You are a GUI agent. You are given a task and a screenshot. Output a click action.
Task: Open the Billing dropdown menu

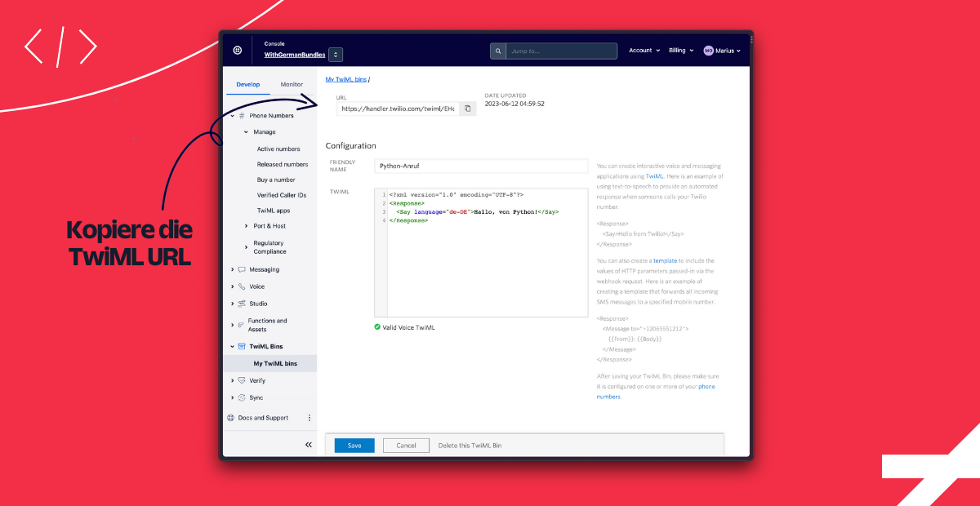click(681, 51)
